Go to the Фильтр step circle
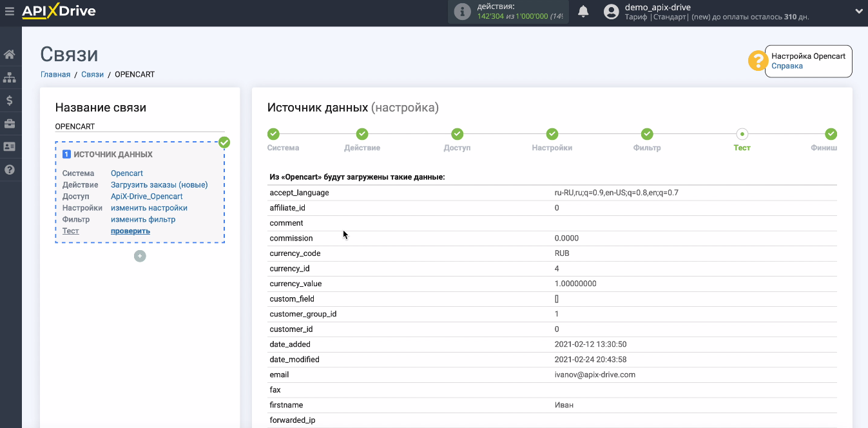Screen dimensions: 868x428 coord(647,134)
